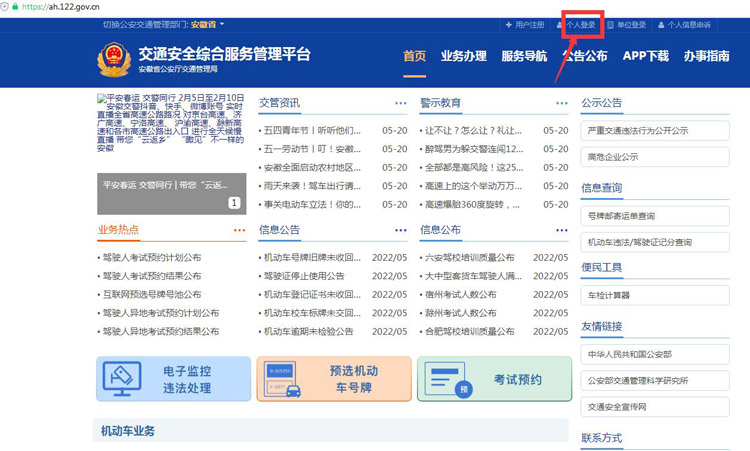Open article 醉驾男为躲交警连闯12...
The image size is (750, 451).
pos(474,149)
